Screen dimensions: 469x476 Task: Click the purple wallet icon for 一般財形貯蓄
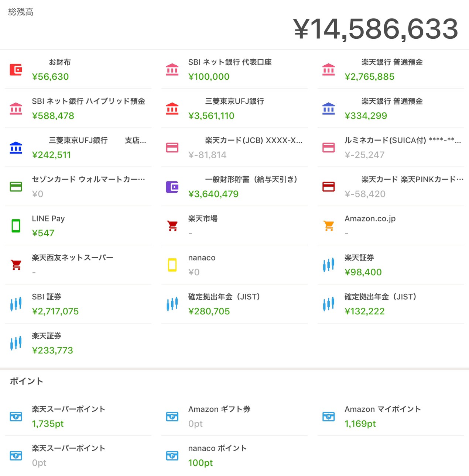[172, 187]
